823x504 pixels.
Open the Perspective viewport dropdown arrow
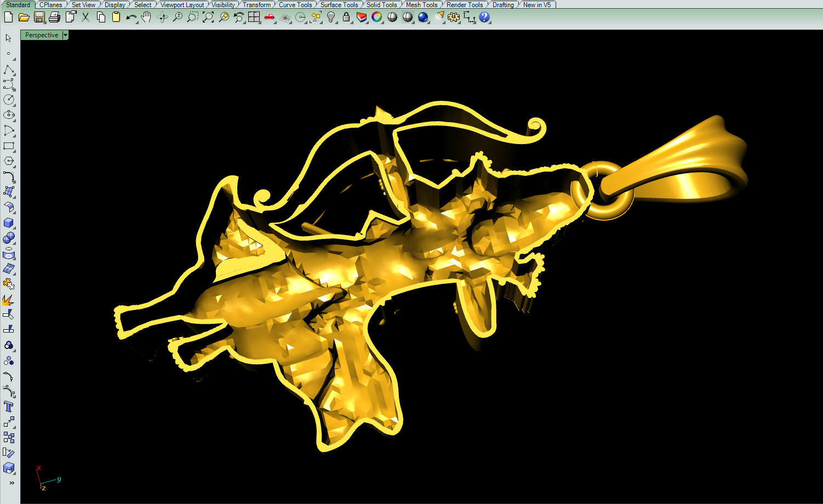coord(65,35)
